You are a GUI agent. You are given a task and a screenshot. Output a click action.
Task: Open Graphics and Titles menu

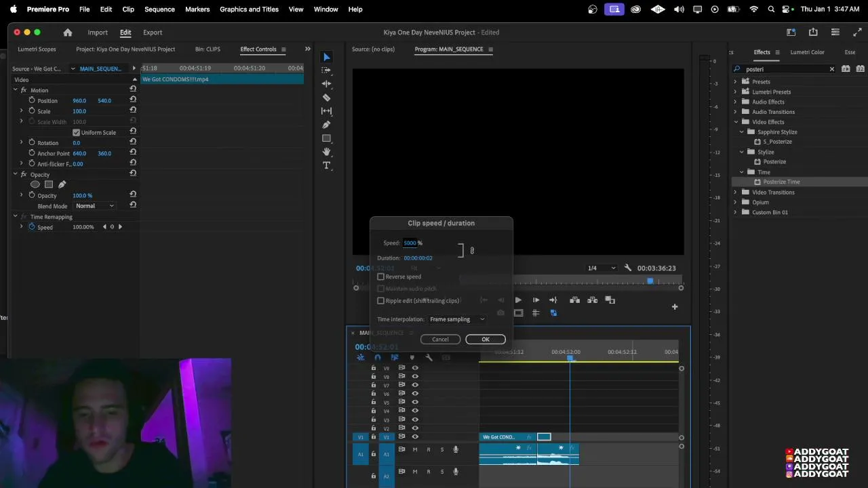pos(249,9)
